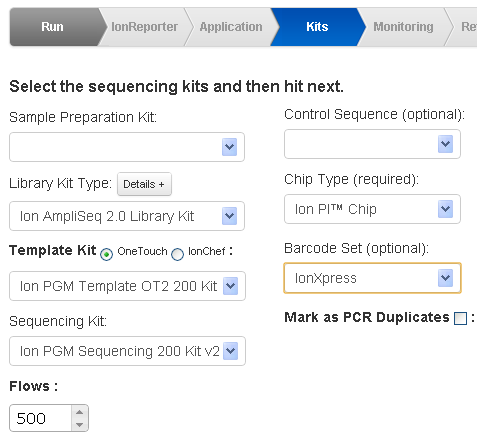Expand the Library Kit Type dropdown arrow
Image resolution: width=477 pixels, height=442 pixels.
click(229, 216)
